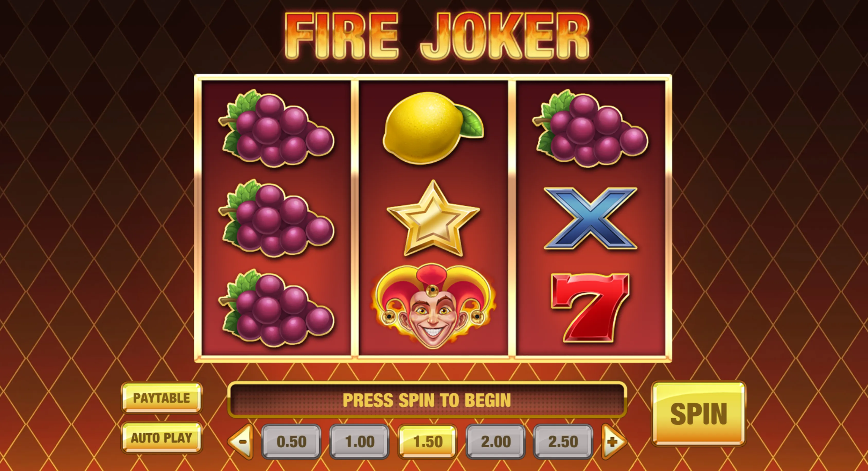Click the bottom grapes on left reel
Viewport: 868px width, 471px height.
[x=276, y=308]
